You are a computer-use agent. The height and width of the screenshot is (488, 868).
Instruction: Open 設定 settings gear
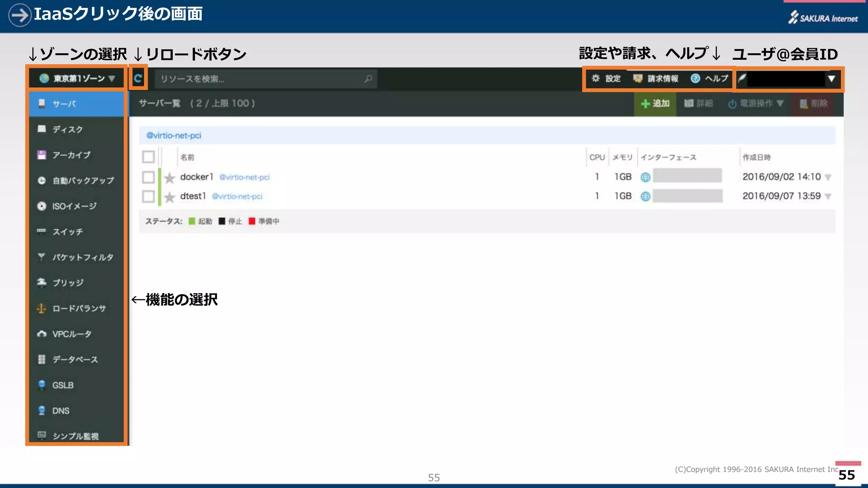(606, 78)
